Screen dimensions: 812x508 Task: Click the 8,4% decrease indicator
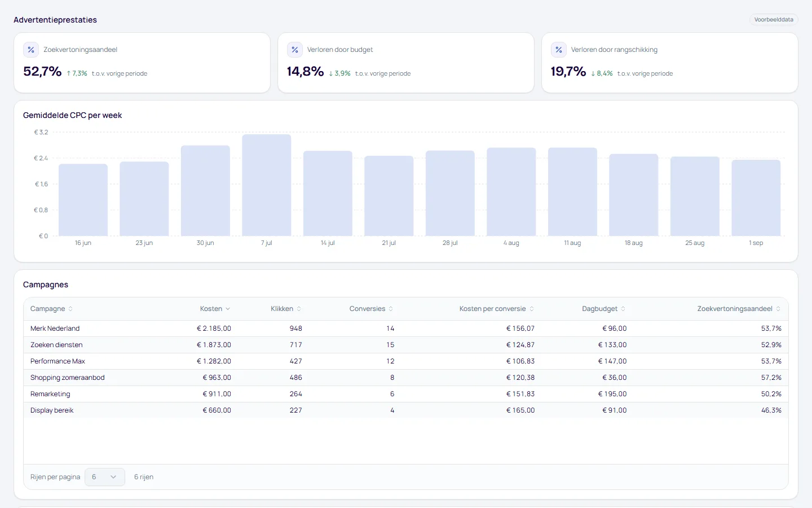pos(602,73)
